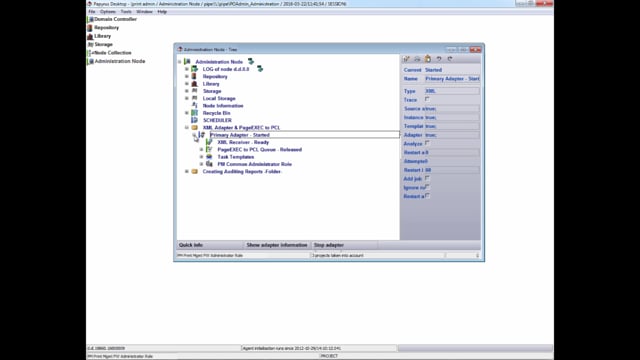Expand the Repository branch in the tree
Viewport: 640px width, 360px height.
(x=187, y=76)
